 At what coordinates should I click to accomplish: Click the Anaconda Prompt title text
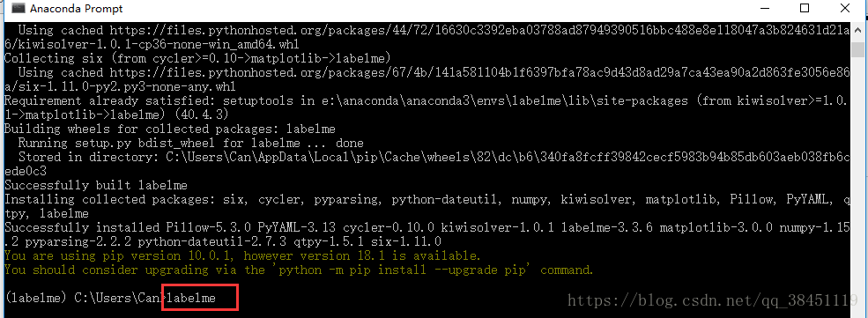tap(77, 9)
